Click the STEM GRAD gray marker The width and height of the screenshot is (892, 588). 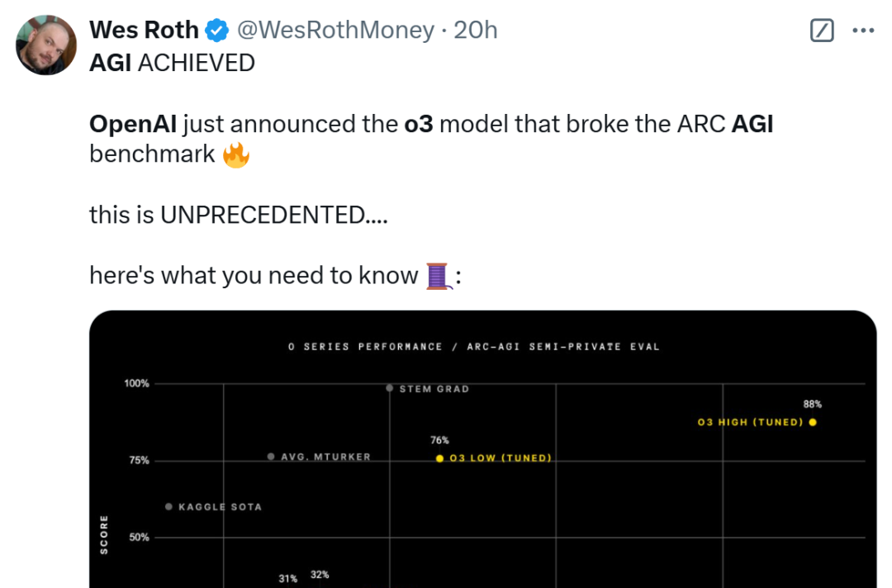click(x=390, y=388)
